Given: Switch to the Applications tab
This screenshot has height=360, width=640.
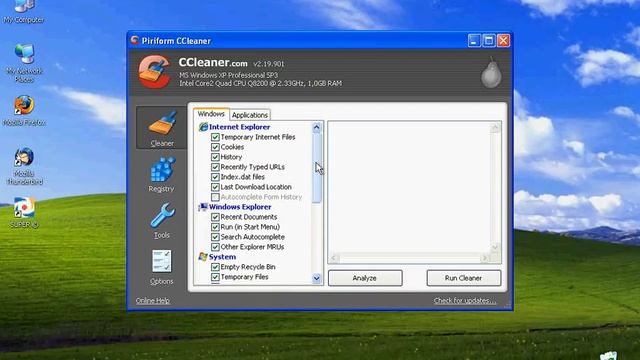Looking at the screenshot, I should (249, 115).
